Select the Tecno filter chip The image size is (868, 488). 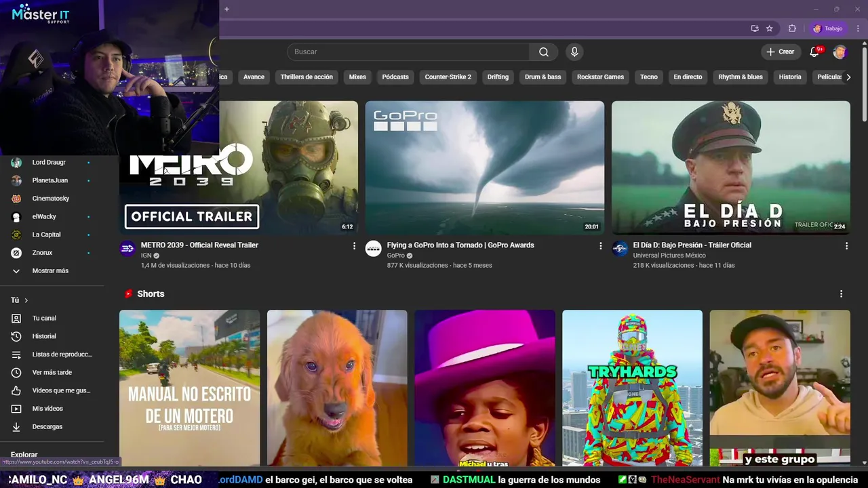(649, 77)
